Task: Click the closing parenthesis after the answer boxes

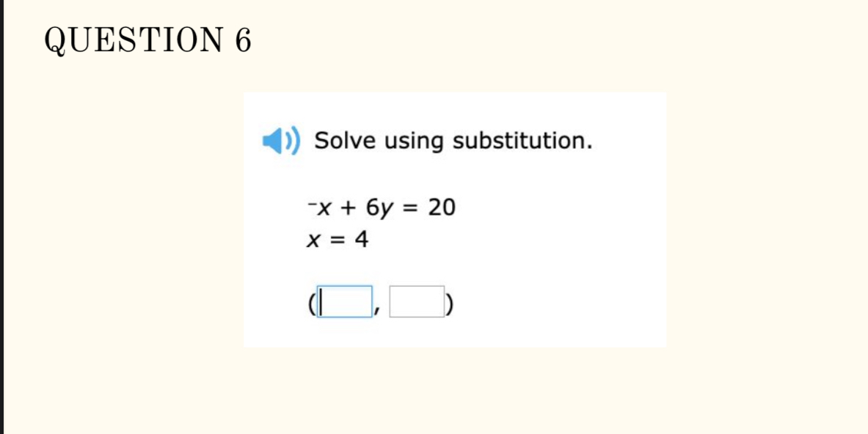Action: tap(448, 301)
